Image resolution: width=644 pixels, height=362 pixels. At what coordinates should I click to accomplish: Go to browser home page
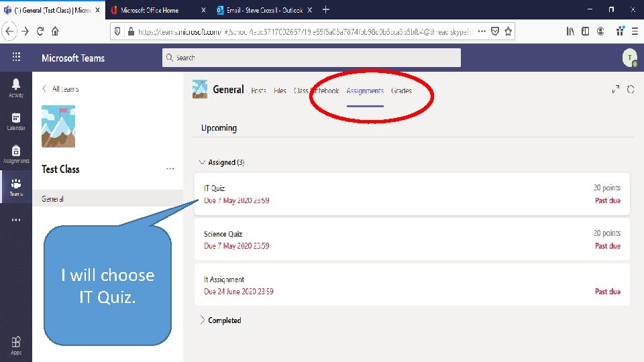[x=55, y=32]
